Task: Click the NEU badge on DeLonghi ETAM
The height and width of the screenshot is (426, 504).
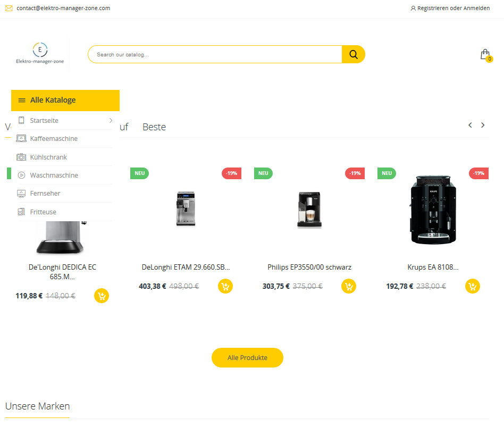Action: (x=139, y=173)
